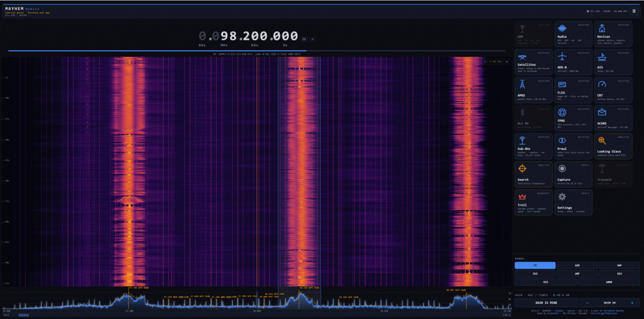
Task: Open the Devices receive tile
Action: click(x=613, y=34)
